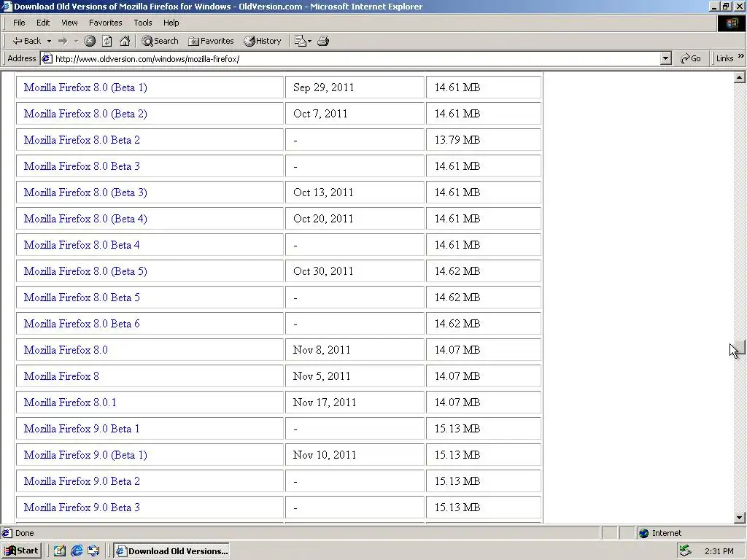Open the File menu

(x=19, y=23)
